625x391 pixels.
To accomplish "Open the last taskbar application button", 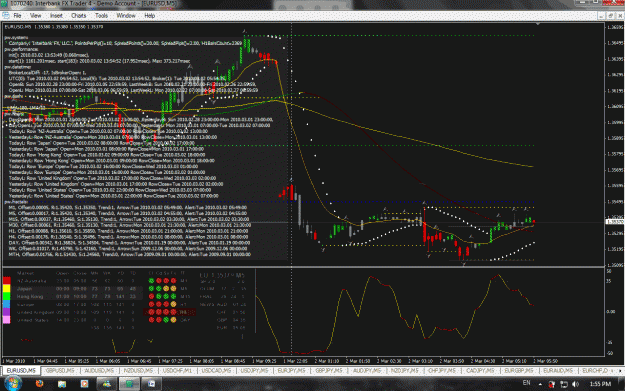I will click(151, 384).
